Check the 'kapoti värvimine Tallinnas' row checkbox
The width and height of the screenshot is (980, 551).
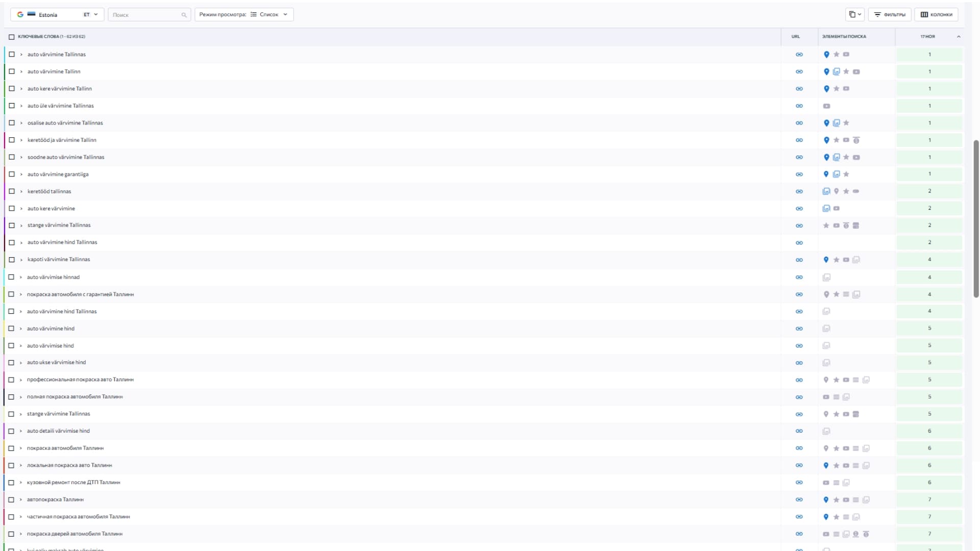12,260
